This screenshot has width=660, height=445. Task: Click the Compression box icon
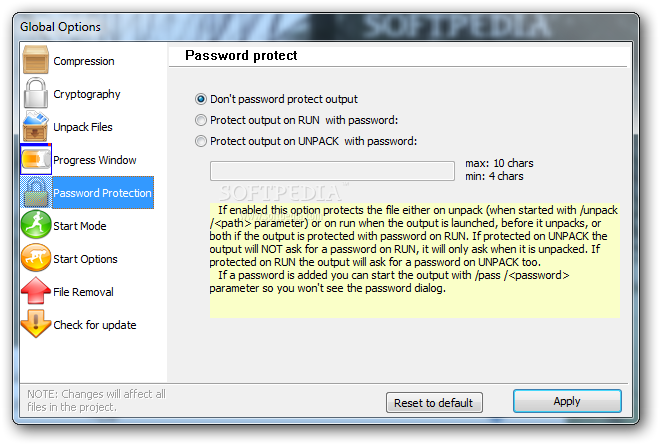[36, 60]
